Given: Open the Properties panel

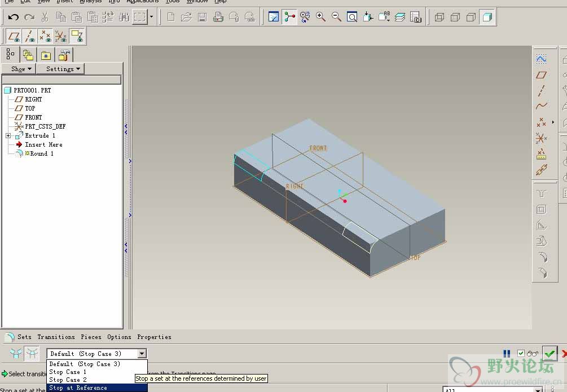Looking at the screenshot, I should 154,337.
